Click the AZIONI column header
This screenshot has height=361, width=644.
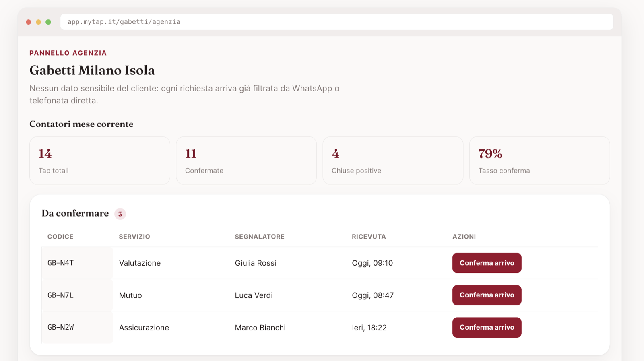pyautogui.click(x=464, y=237)
